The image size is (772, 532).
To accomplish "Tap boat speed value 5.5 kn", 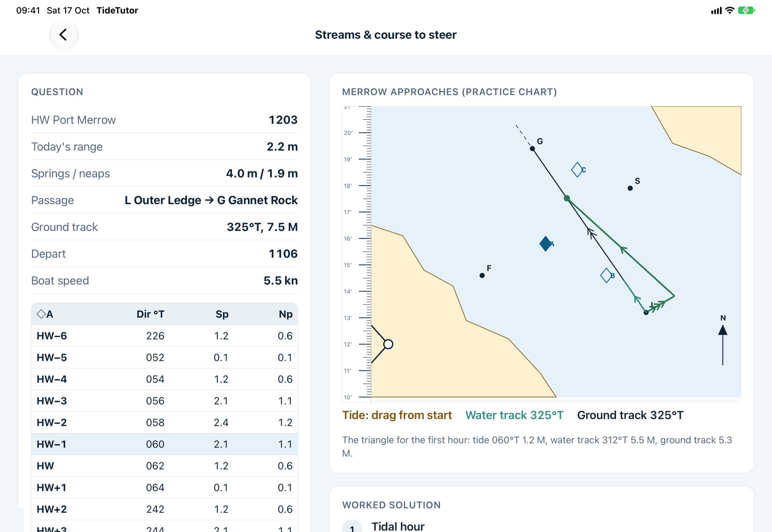I will [x=281, y=281].
